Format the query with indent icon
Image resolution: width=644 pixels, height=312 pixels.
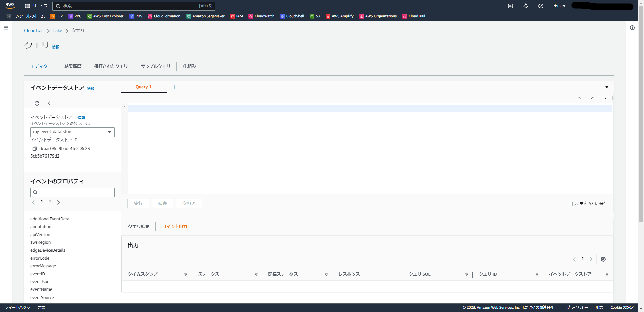(x=606, y=98)
